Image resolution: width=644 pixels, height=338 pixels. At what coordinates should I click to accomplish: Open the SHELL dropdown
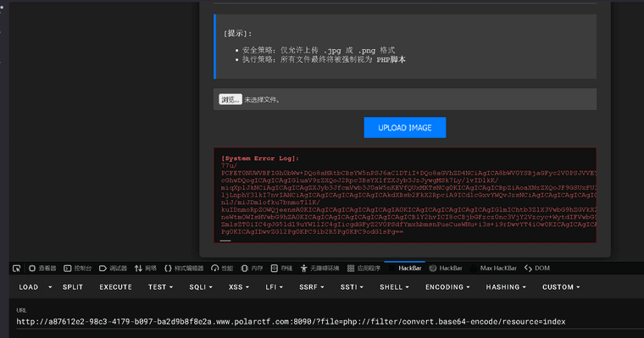pyautogui.click(x=394, y=287)
